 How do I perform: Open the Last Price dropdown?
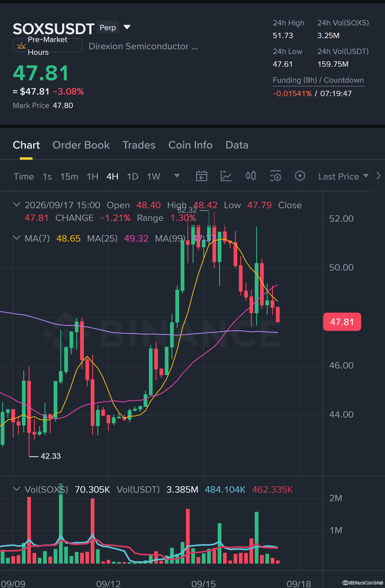tap(343, 176)
